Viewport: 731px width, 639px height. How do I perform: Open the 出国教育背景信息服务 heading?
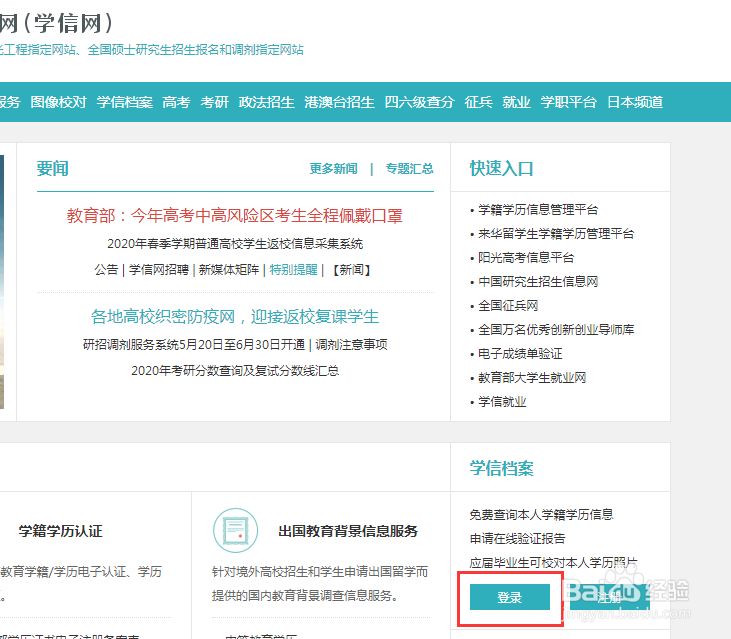click(348, 531)
